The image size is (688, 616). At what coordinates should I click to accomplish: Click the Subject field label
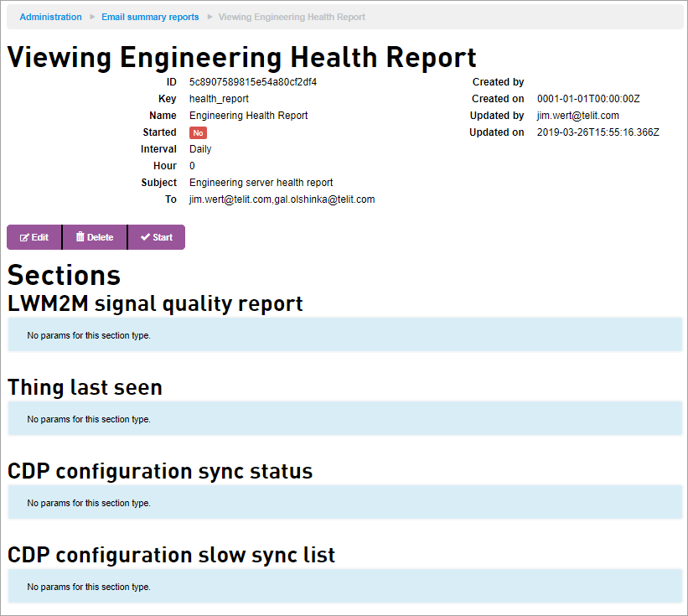[159, 183]
